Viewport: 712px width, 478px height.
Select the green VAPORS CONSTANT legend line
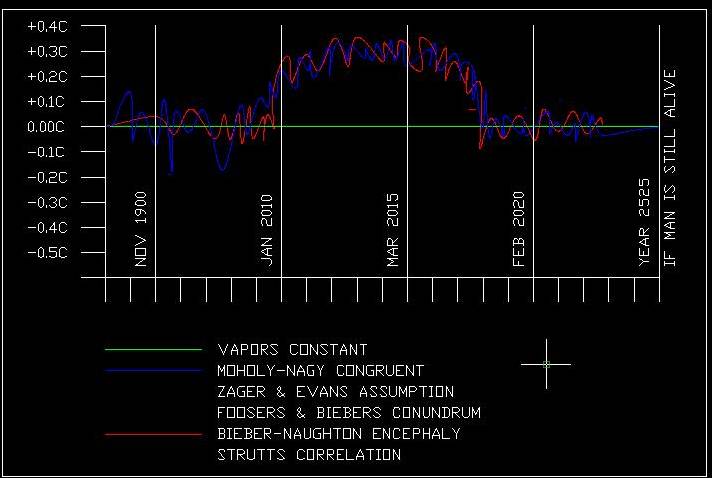pyautogui.click(x=153, y=350)
